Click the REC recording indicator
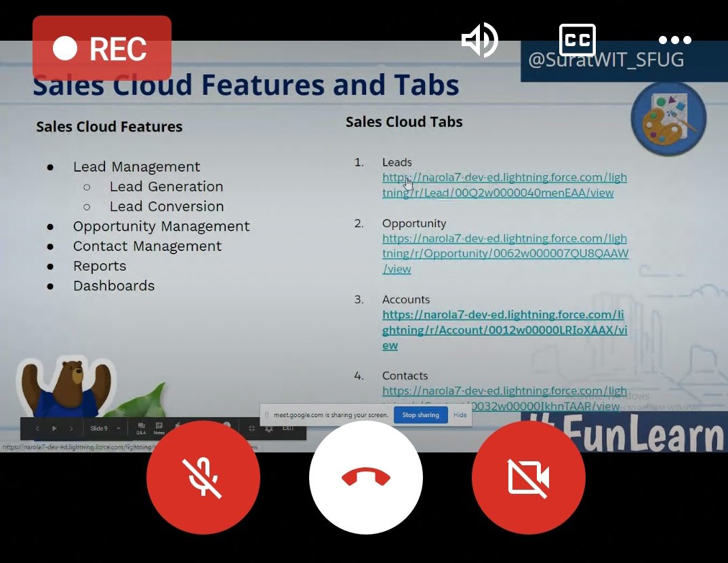Viewport: 728px width, 563px height. (x=102, y=47)
